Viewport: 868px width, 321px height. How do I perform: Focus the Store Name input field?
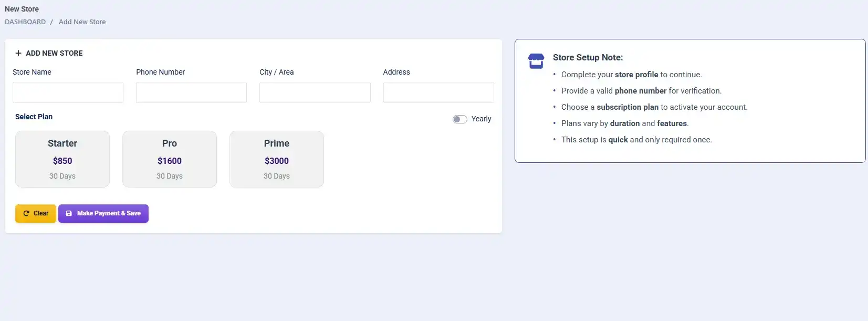click(68, 92)
